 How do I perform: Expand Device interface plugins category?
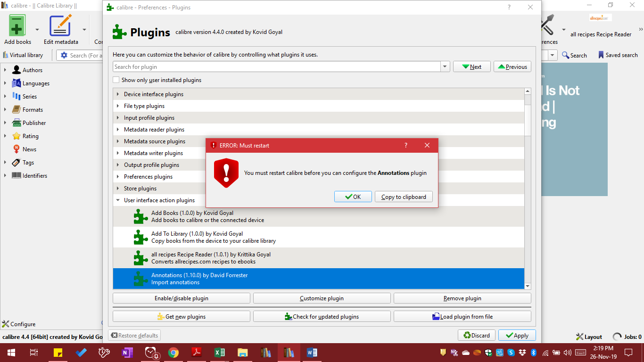tap(118, 94)
